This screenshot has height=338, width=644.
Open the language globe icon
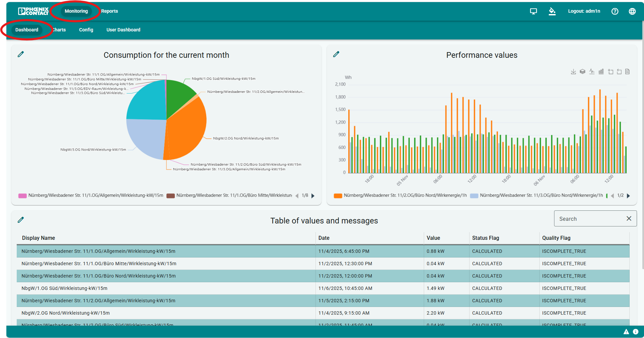pyautogui.click(x=632, y=11)
